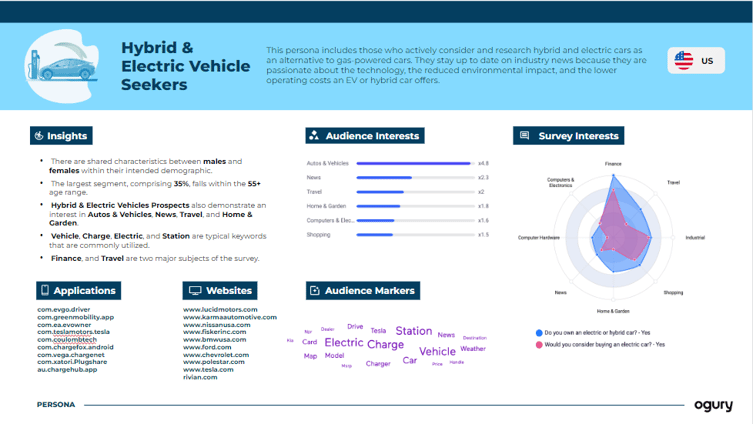Click the Survey Interests header icon
Viewport: 753px width, 424px height.
(x=524, y=136)
